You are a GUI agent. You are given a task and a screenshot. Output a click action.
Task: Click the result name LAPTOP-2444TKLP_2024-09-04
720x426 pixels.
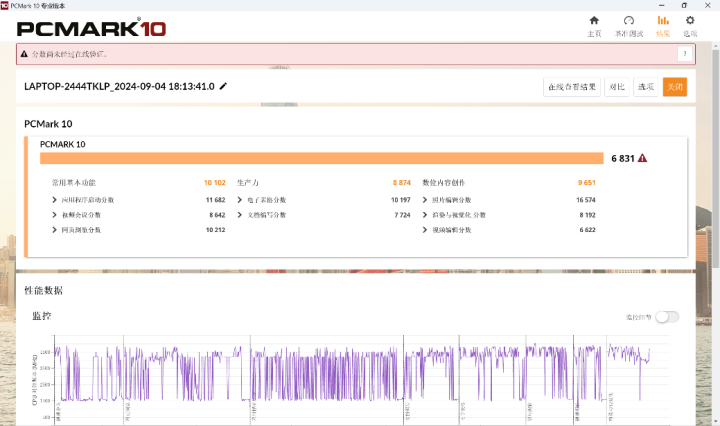(119, 86)
